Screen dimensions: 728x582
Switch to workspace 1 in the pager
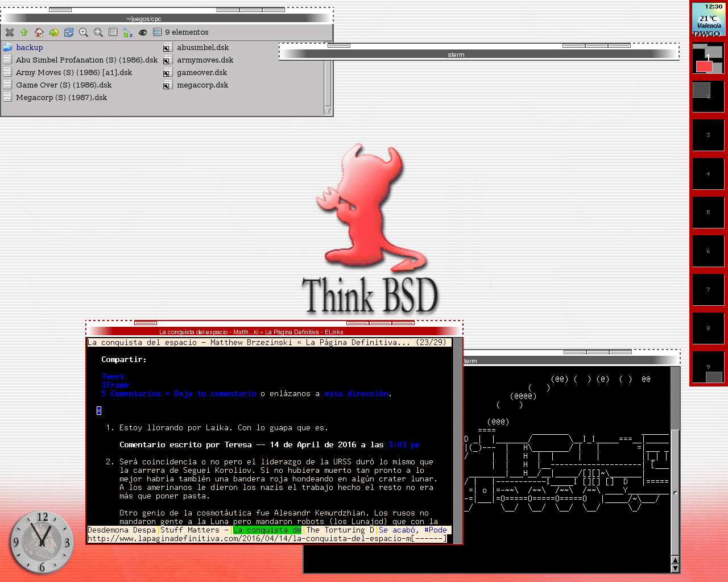708,58
